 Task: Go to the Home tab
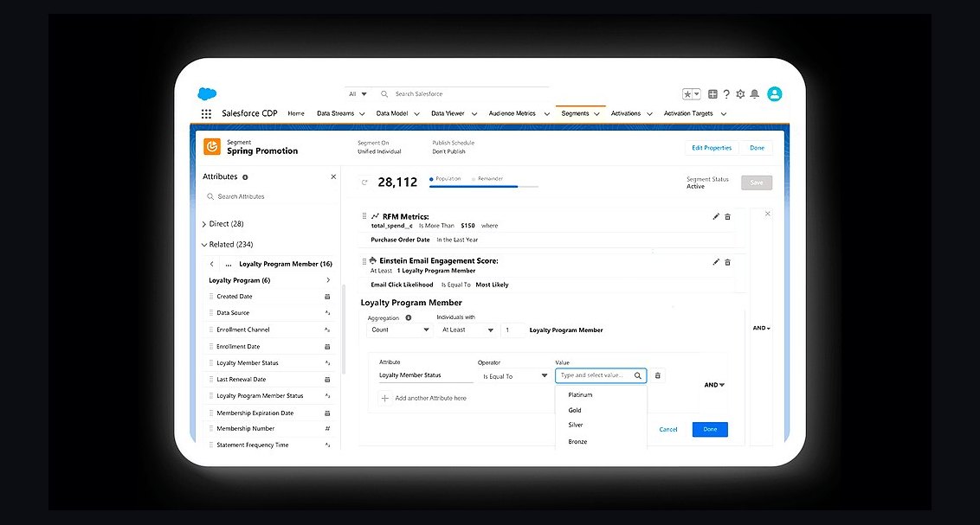tap(296, 113)
